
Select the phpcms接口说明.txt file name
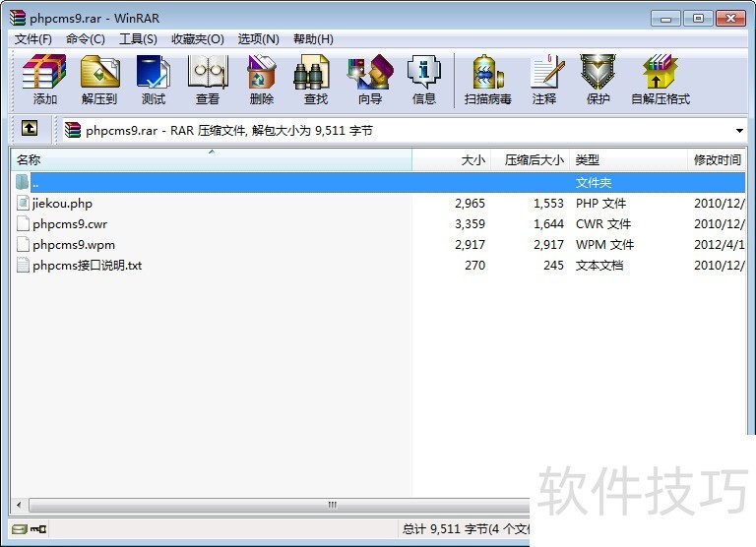click(x=88, y=266)
